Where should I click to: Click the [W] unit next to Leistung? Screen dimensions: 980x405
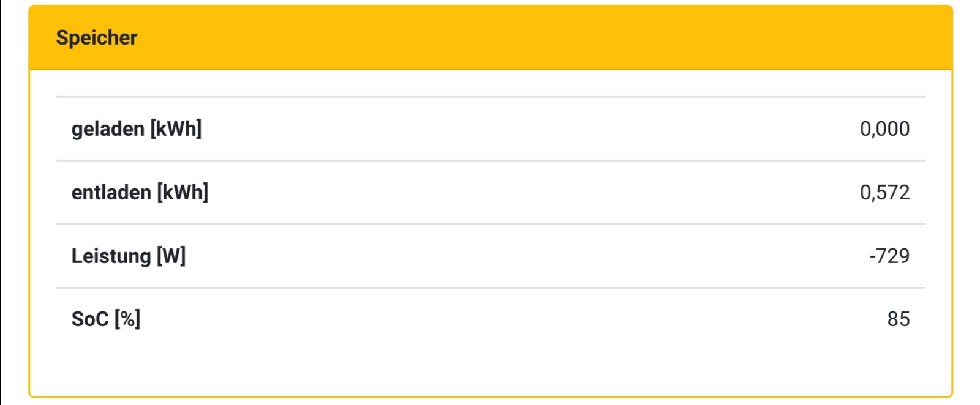pyautogui.click(x=171, y=256)
